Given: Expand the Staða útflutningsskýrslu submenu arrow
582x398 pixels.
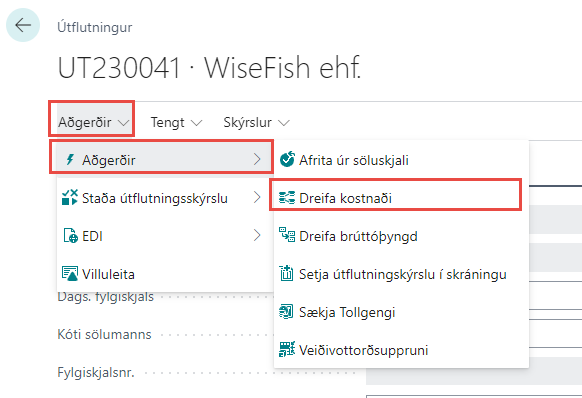Looking at the screenshot, I should click(x=257, y=198).
